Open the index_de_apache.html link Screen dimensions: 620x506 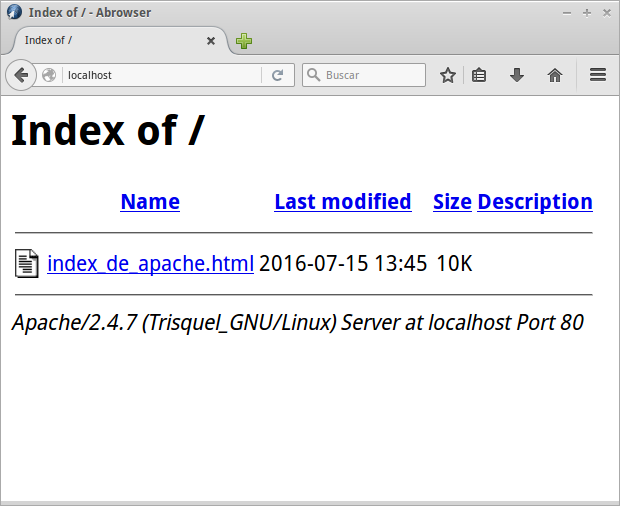150,264
